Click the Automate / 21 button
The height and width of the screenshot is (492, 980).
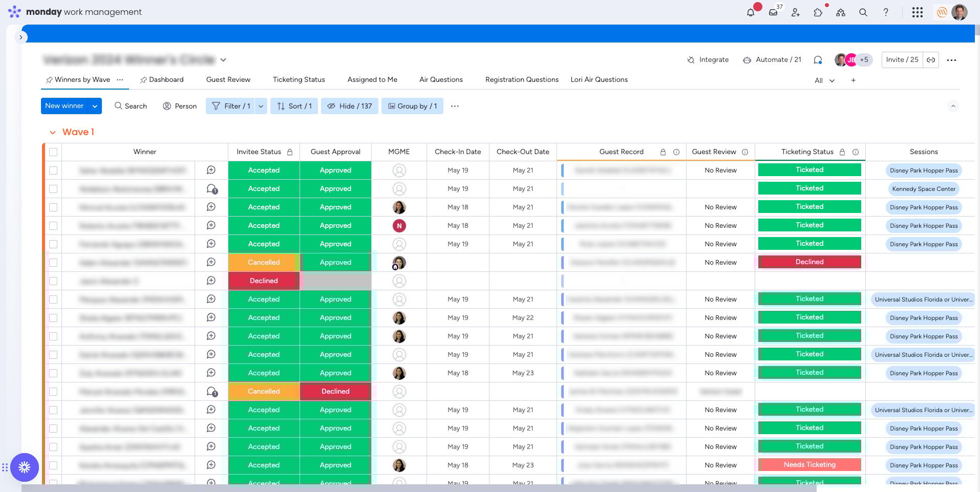[x=772, y=60]
